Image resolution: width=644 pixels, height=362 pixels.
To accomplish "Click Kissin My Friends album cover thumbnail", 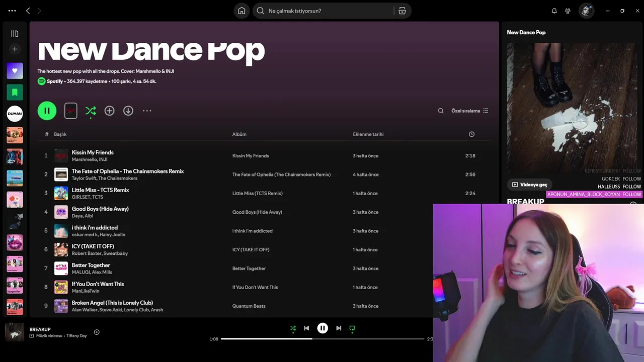I will click(x=61, y=155).
